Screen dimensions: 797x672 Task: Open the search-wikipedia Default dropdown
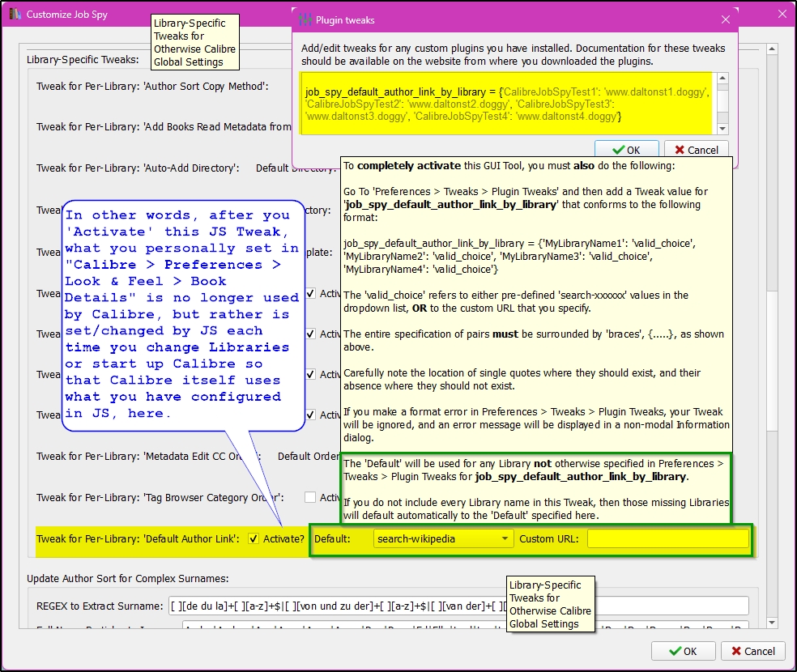coord(443,539)
